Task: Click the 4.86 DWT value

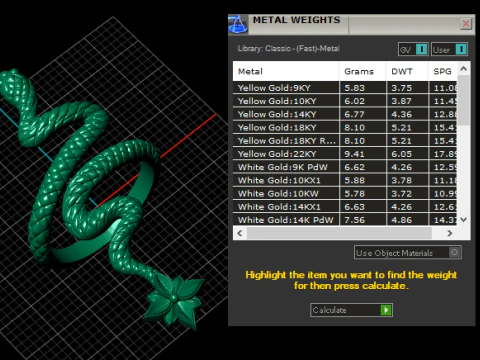Action: [402, 220]
